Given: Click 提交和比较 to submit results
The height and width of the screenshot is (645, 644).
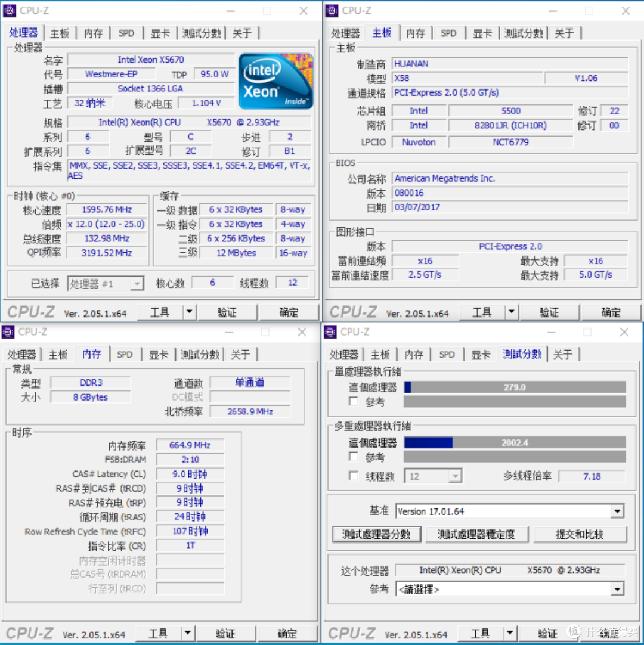Looking at the screenshot, I should click(x=580, y=534).
